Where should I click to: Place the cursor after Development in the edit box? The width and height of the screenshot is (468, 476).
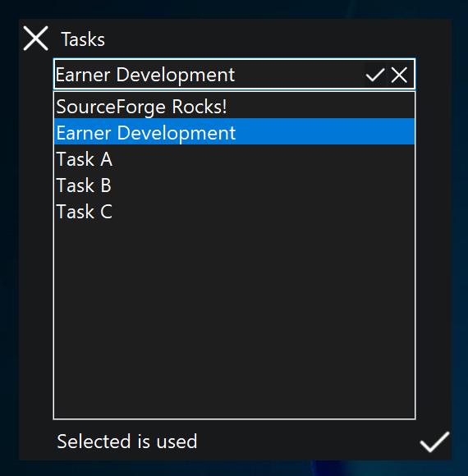point(236,75)
